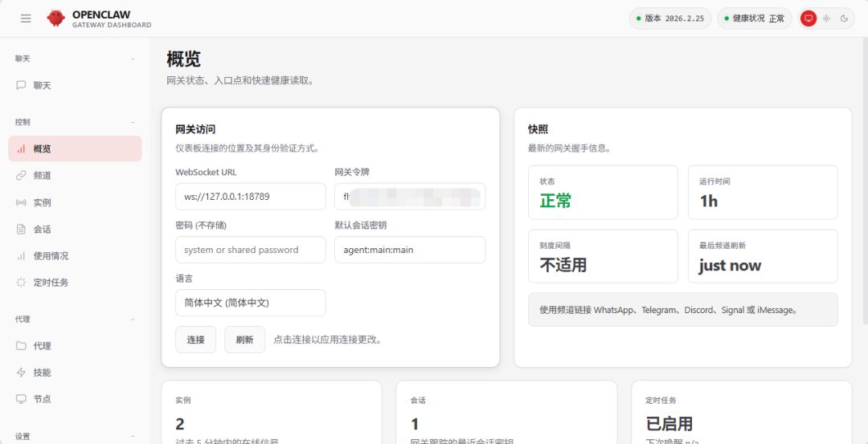868x444 pixels.
Task: Click the 刷新 refresh button
Action: (x=244, y=340)
